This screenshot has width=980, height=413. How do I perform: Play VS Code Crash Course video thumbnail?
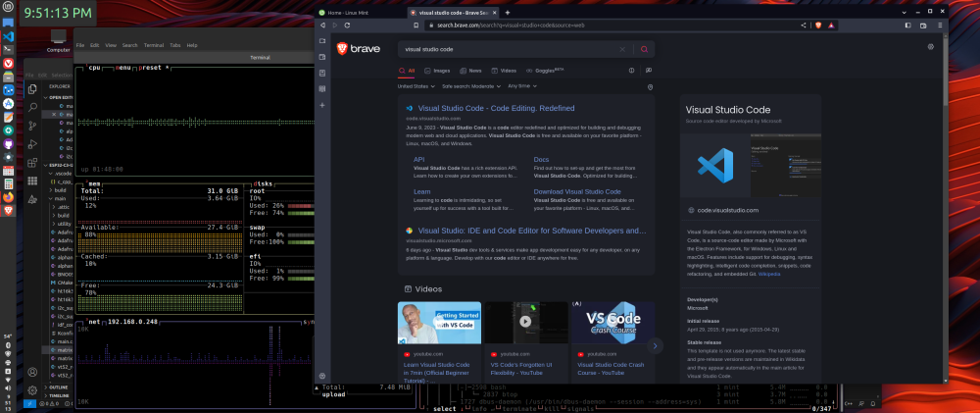click(x=613, y=323)
